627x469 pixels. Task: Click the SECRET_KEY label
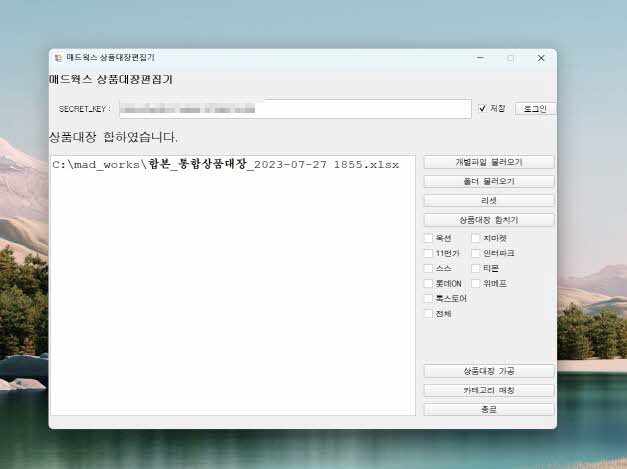(85, 109)
